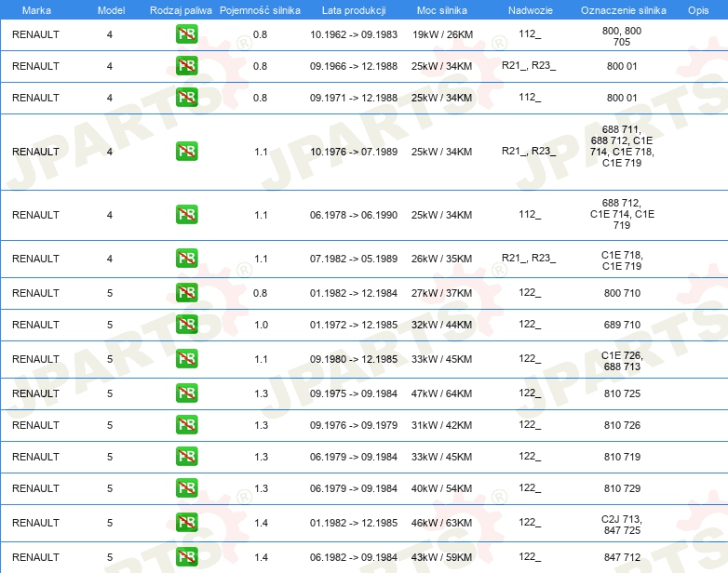Click fuel icon for 19kW / 26KM row

(x=186, y=34)
